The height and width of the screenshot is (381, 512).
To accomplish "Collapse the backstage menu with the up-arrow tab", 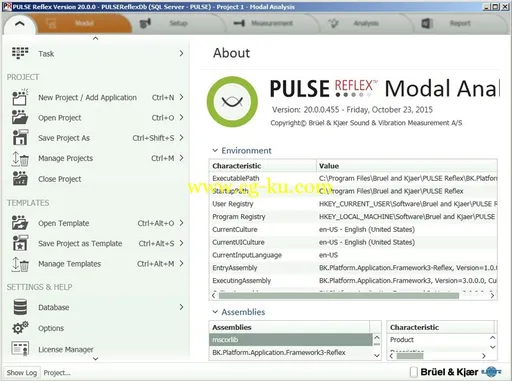I will click(x=20, y=24).
